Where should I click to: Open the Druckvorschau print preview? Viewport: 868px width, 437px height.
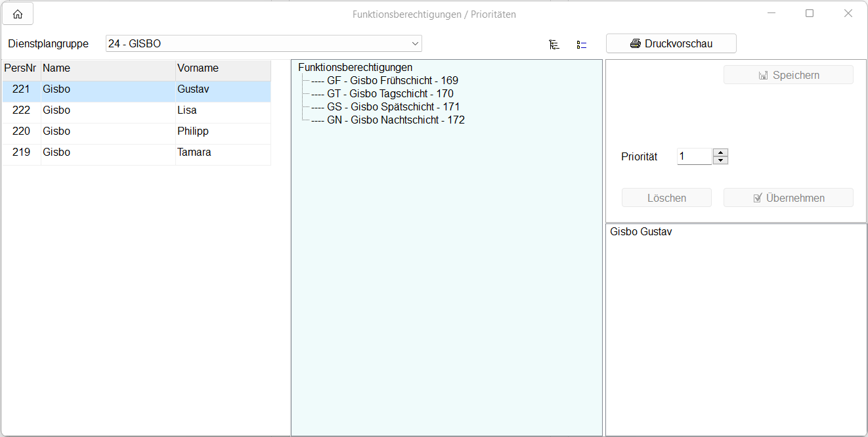(670, 44)
